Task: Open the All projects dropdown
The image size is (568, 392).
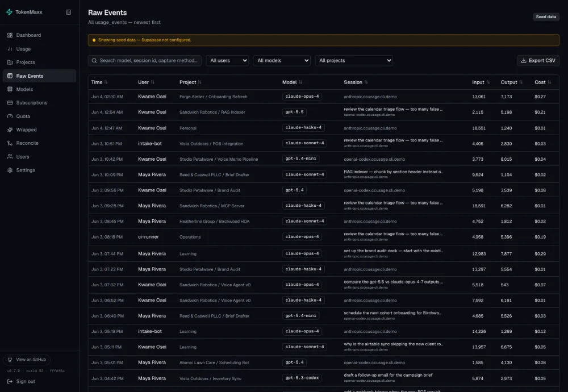Action: (x=354, y=60)
